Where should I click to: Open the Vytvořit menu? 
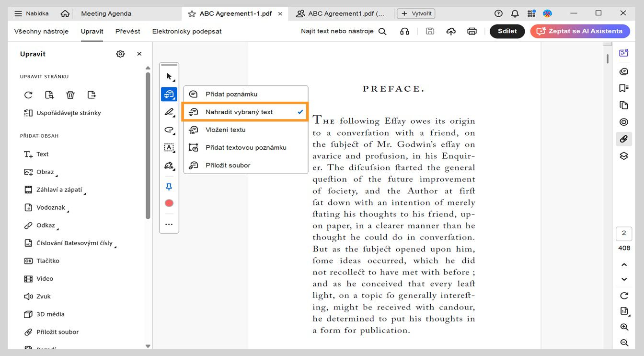point(416,13)
